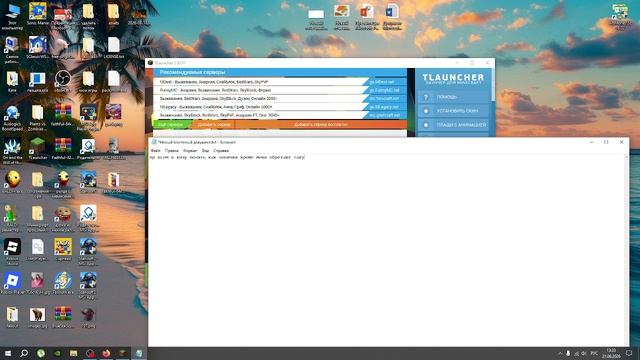Select the LICENSE.txt file on desktop

click(113, 48)
